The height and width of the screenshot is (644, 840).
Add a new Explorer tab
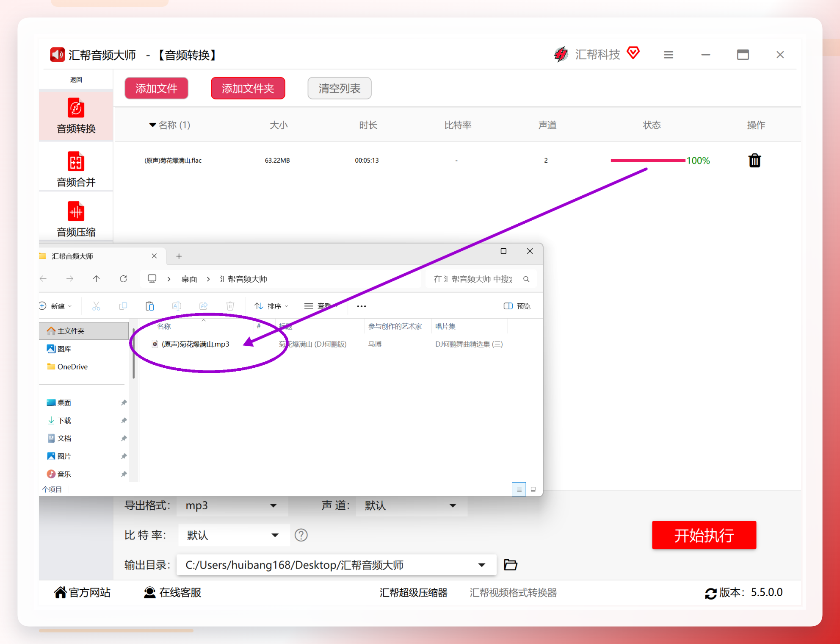tap(179, 256)
